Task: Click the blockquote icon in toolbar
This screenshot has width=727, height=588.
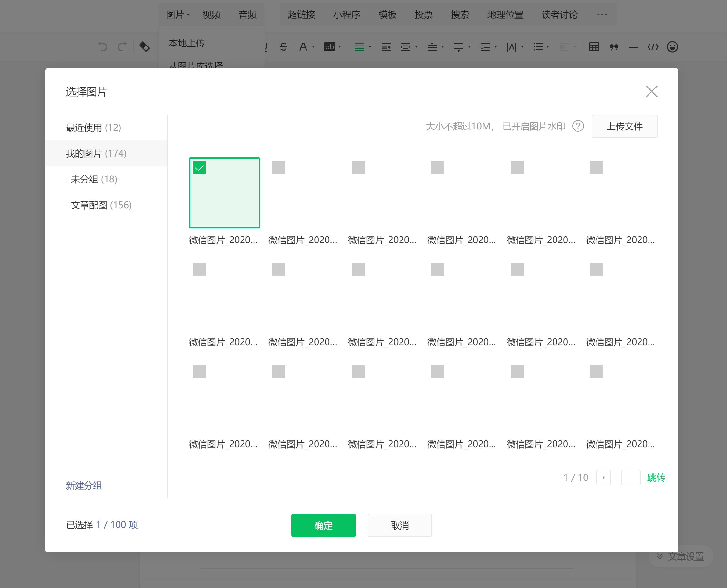Action: click(614, 47)
